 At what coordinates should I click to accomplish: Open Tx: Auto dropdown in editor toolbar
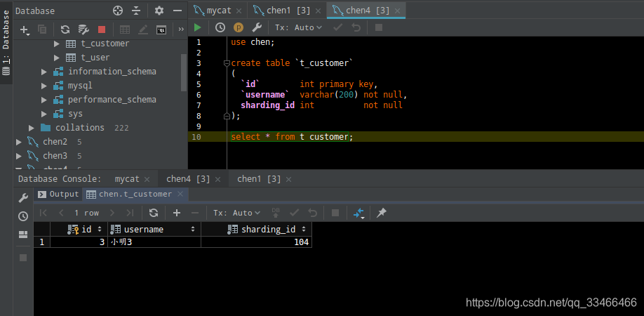click(299, 27)
